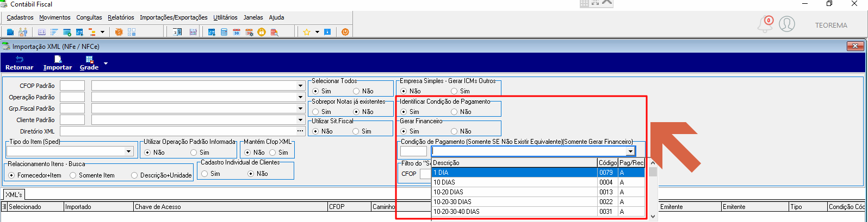Click the CFOP Padrão code input field

(72, 86)
